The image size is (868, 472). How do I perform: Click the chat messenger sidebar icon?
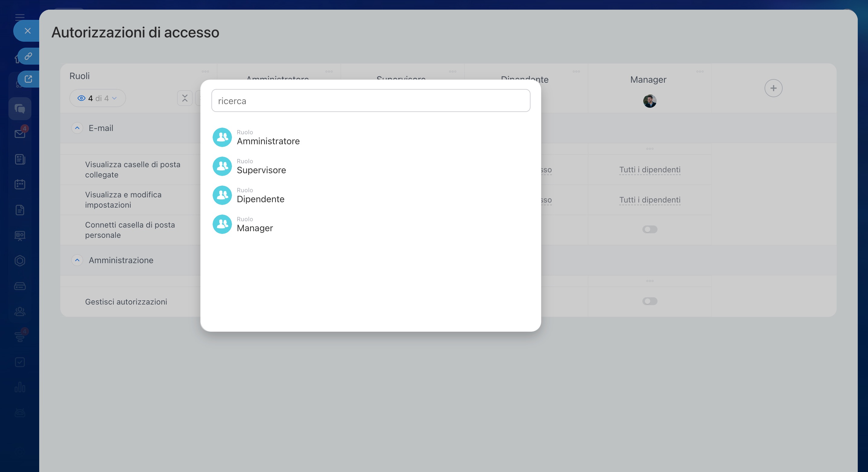coord(20,109)
